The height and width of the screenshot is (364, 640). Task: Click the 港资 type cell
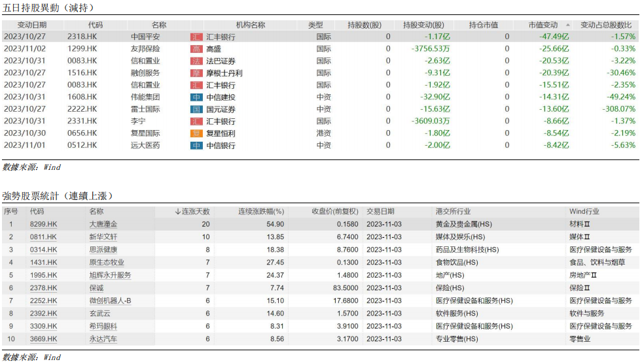[x=324, y=133]
